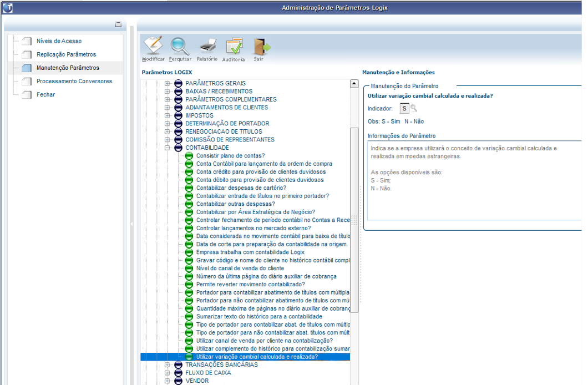The height and width of the screenshot is (385, 588).
Task: Click dark circle icon of VENDOR
Action: (179, 381)
